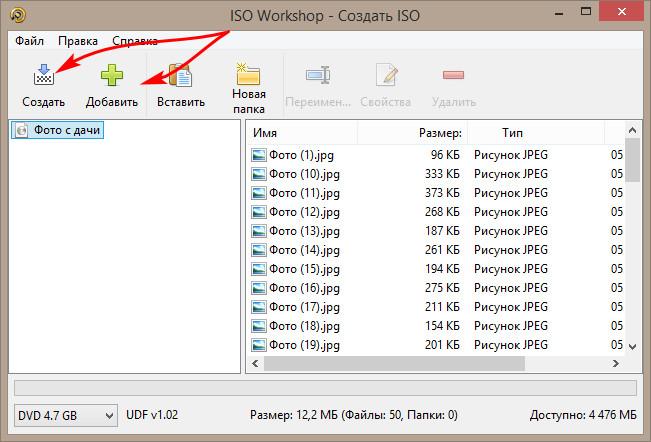Click the image icon of Фото (15).jpg
Screen dimensions: 651x442
(x=259, y=269)
